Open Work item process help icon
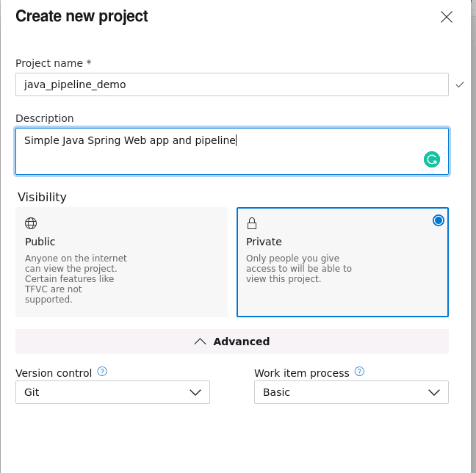The width and height of the screenshot is (476, 473). coord(359,372)
